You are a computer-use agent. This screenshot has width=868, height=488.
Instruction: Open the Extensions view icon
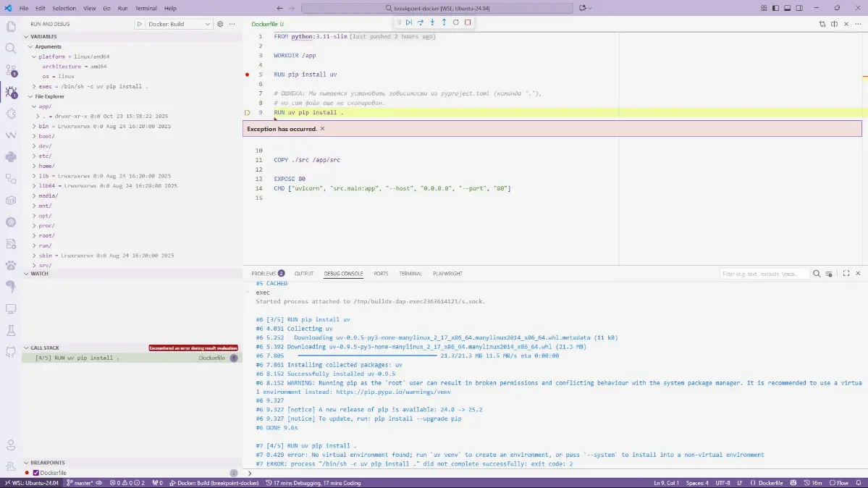pos(11,114)
